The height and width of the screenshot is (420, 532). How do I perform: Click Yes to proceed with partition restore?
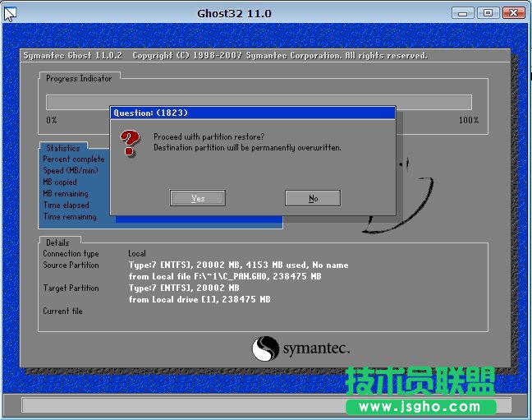(x=197, y=198)
